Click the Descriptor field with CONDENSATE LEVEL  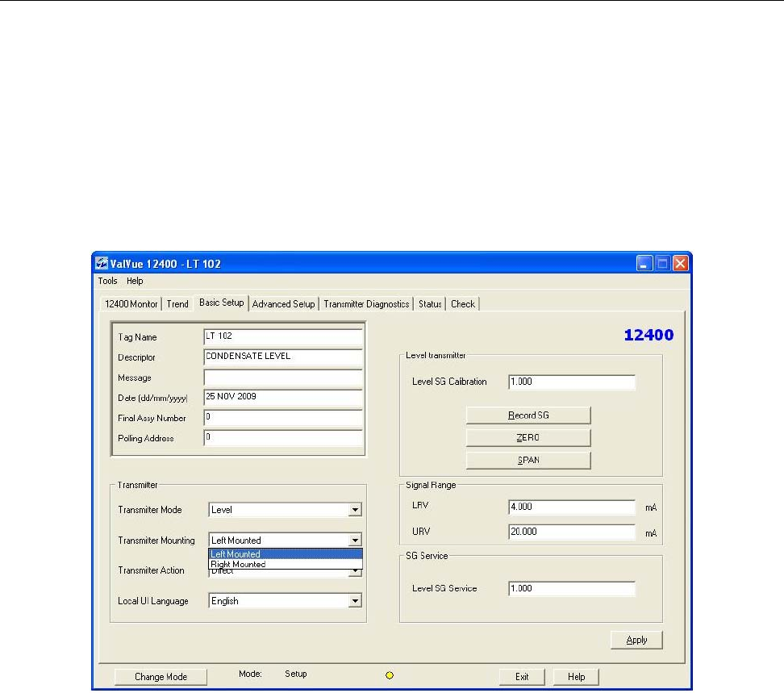[283, 357]
